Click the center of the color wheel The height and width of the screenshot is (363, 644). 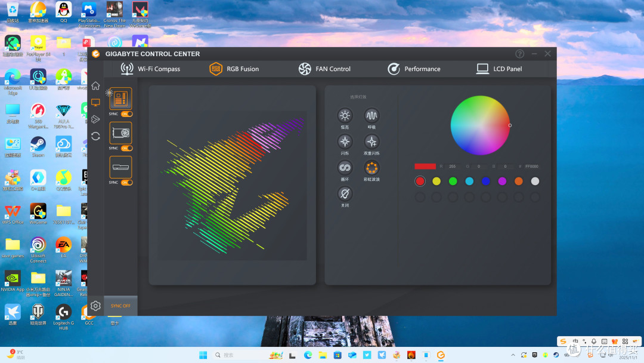[x=480, y=125]
